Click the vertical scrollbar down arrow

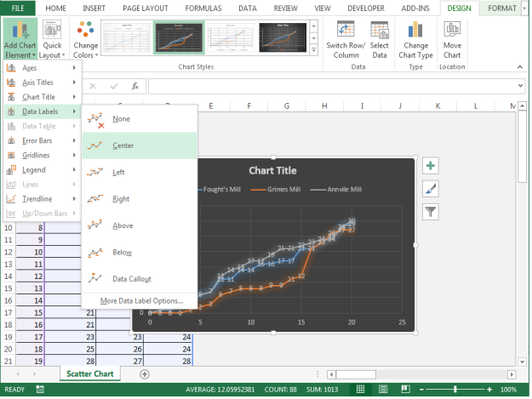[523, 362]
